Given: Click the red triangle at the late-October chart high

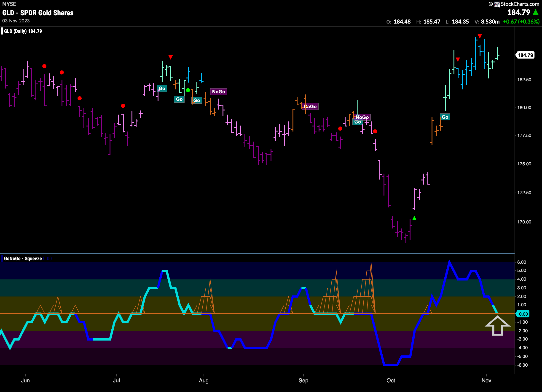Looking at the screenshot, I should [480, 36].
